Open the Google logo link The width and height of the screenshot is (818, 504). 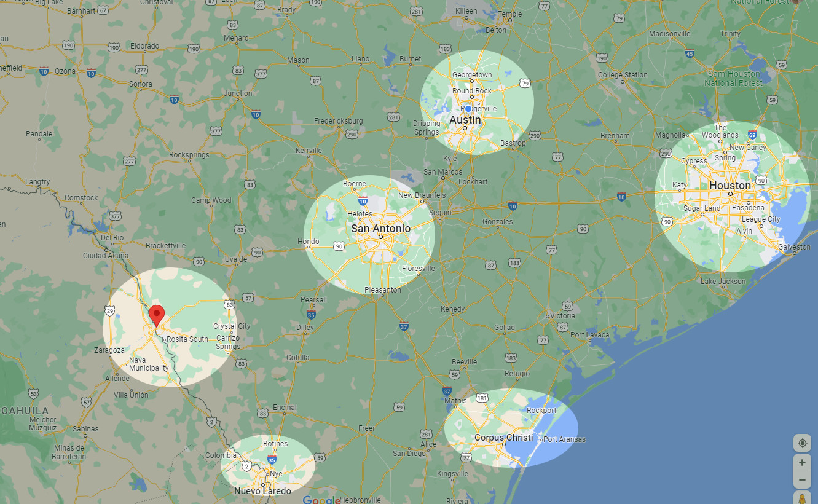pos(321,500)
